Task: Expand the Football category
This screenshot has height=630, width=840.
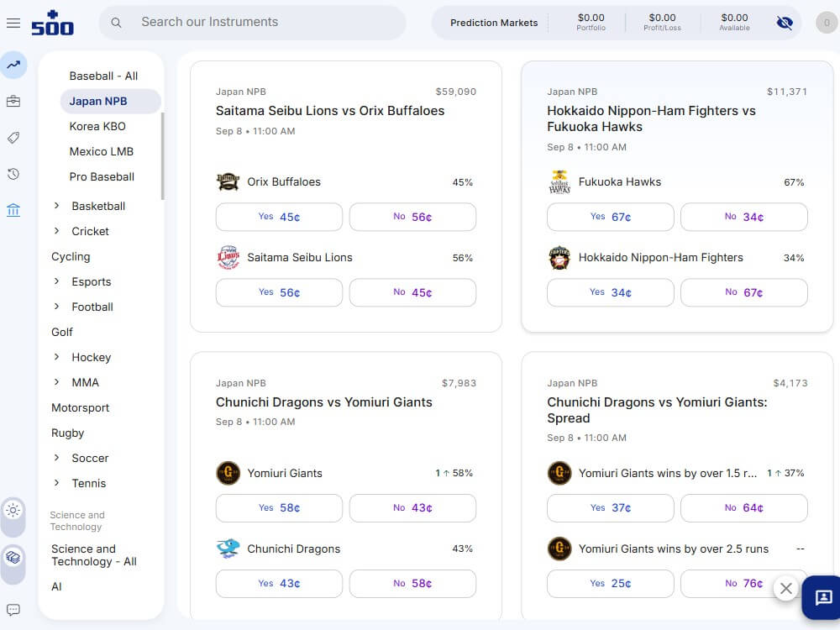Action: (57, 307)
